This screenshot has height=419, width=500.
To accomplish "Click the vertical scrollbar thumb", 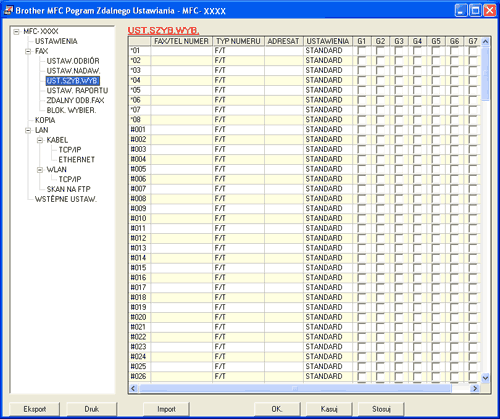I will point(485,73).
